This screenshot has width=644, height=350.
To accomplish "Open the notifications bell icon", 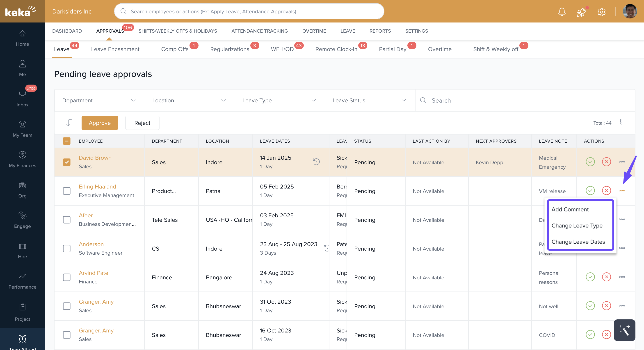I will (x=562, y=11).
